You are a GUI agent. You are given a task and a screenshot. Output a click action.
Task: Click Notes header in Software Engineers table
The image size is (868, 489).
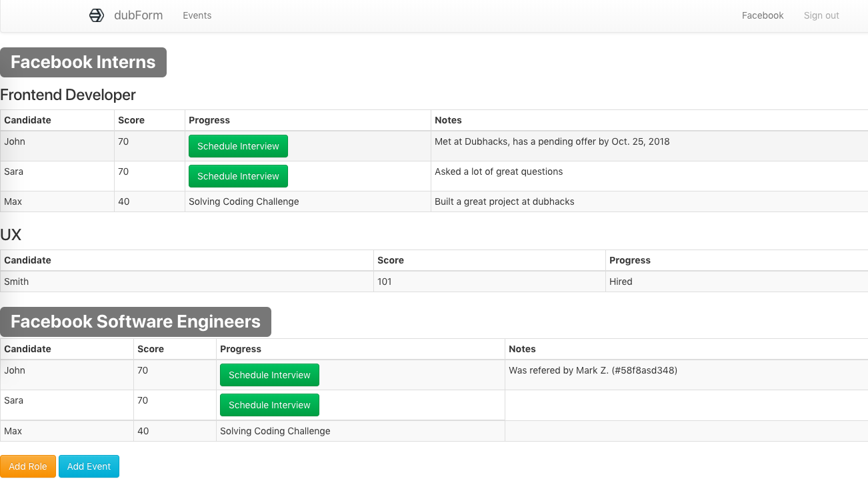coord(522,349)
